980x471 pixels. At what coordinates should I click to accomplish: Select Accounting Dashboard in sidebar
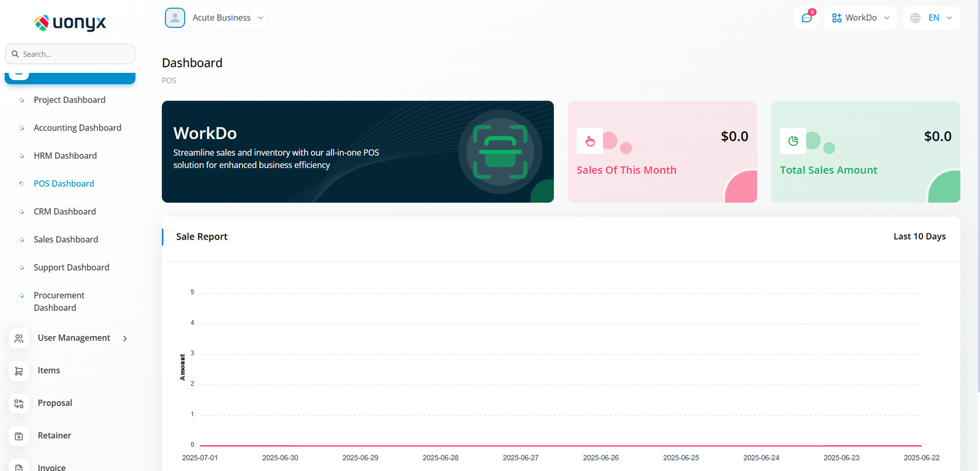pyautogui.click(x=77, y=128)
